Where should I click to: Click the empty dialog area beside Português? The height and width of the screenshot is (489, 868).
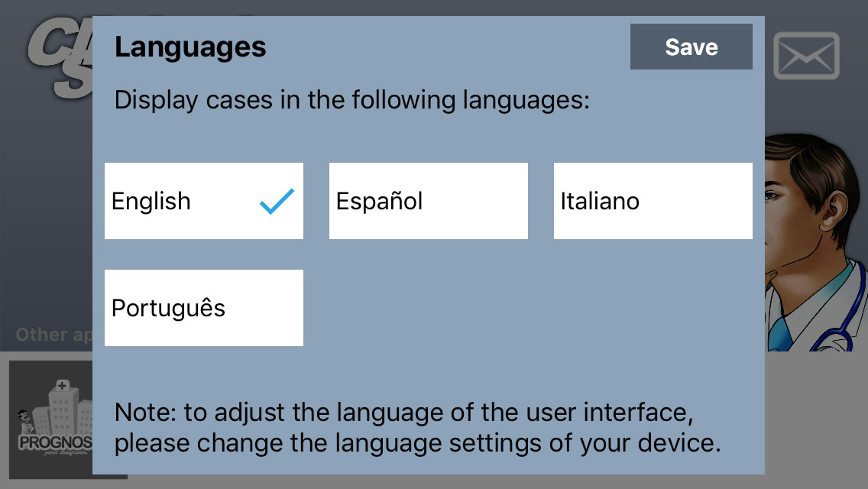527,308
